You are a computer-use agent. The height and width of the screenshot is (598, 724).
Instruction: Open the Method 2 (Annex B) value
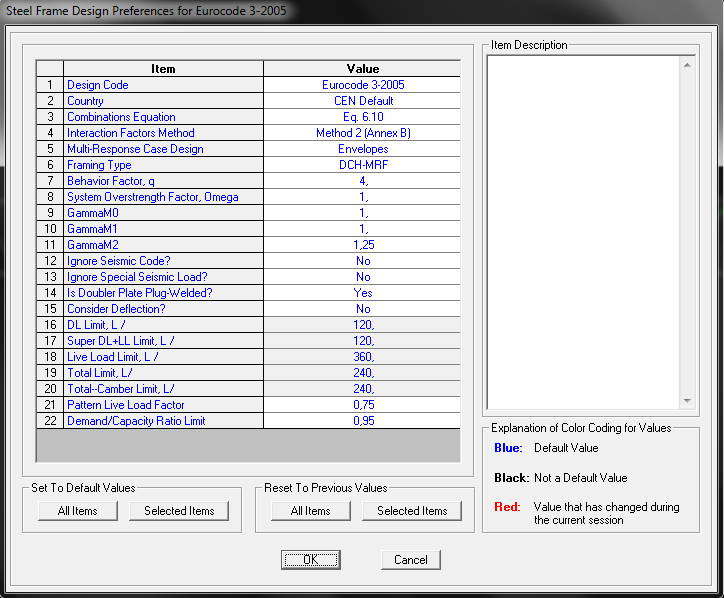pyautogui.click(x=362, y=133)
